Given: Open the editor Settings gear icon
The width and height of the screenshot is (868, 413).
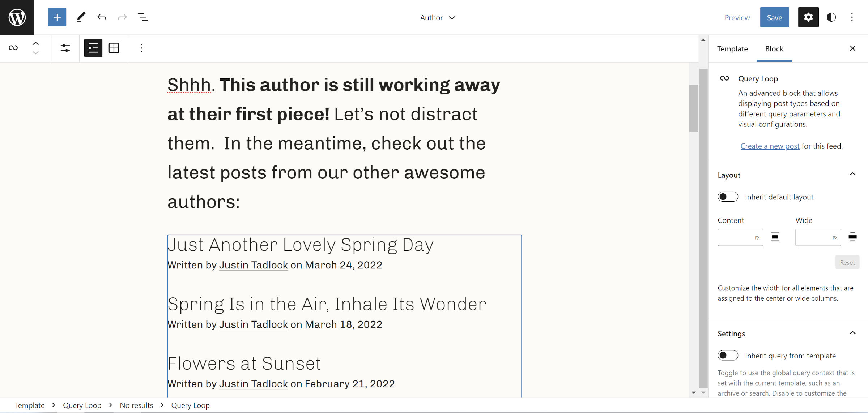Looking at the screenshot, I should (x=808, y=17).
